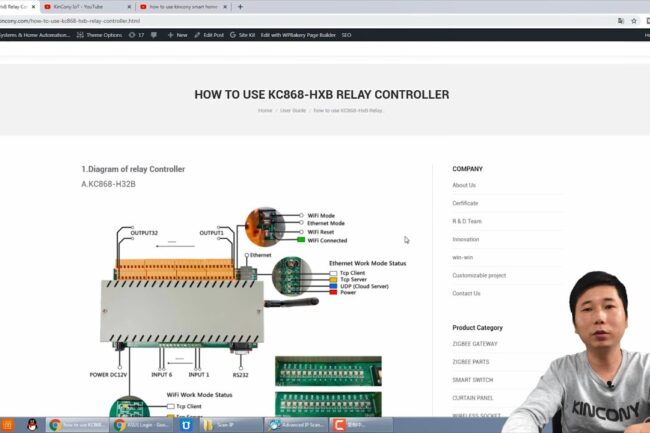650x433 pixels.
Task: Open the Customizable project link
Action: [x=479, y=275]
